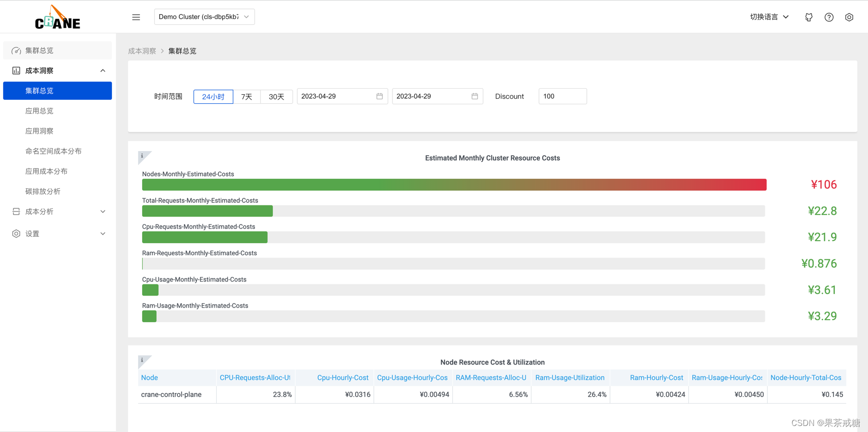Screen dimensions: 868x432
Task: Open the end date calendar icon
Action: (x=475, y=96)
